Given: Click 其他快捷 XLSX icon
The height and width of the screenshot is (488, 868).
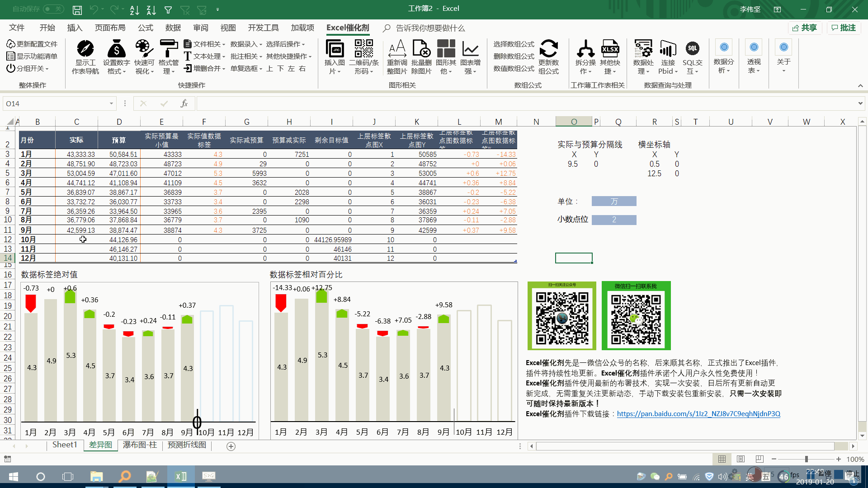Looking at the screenshot, I should pos(610,48).
